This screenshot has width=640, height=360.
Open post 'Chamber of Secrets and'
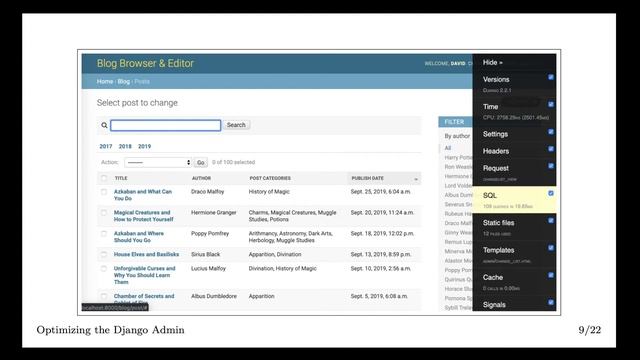pyautogui.click(x=144, y=296)
